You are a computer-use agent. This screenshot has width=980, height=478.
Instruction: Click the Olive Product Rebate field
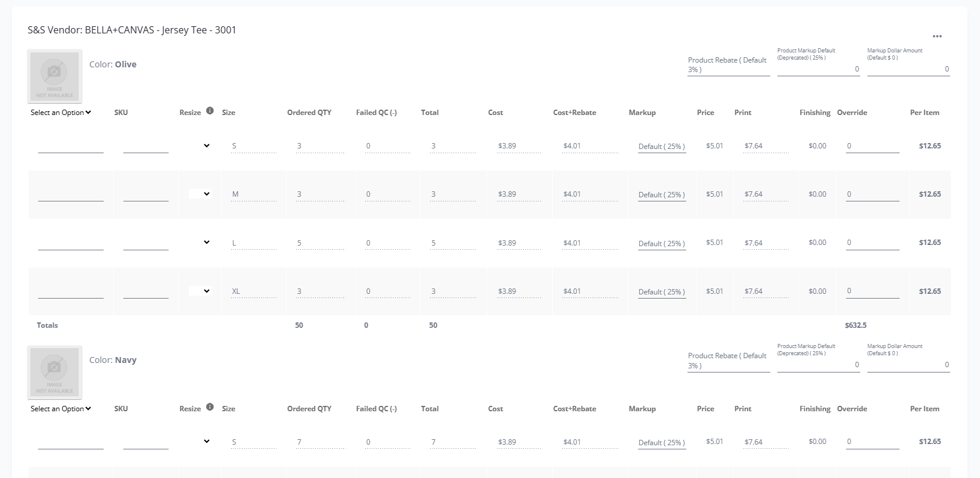(728, 69)
